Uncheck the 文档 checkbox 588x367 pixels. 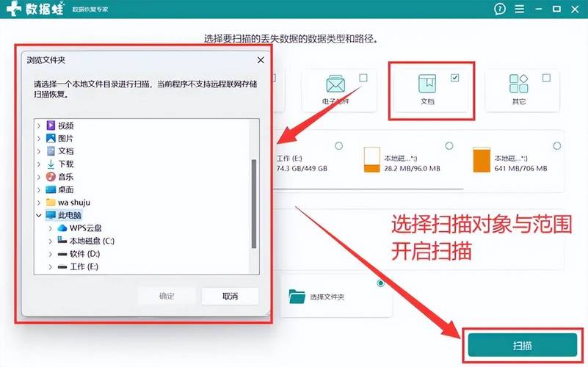tap(455, 78)
